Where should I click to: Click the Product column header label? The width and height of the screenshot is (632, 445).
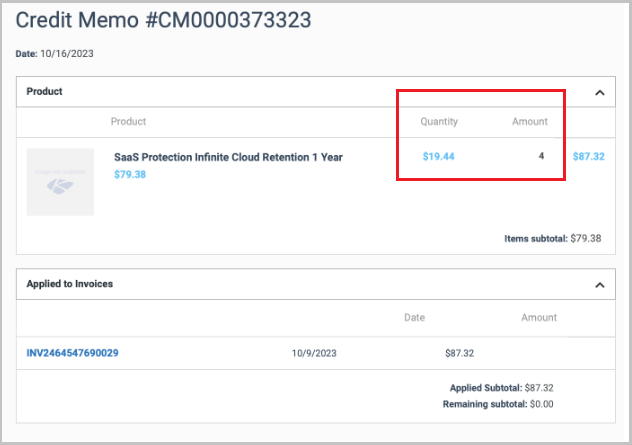(128, 122)
